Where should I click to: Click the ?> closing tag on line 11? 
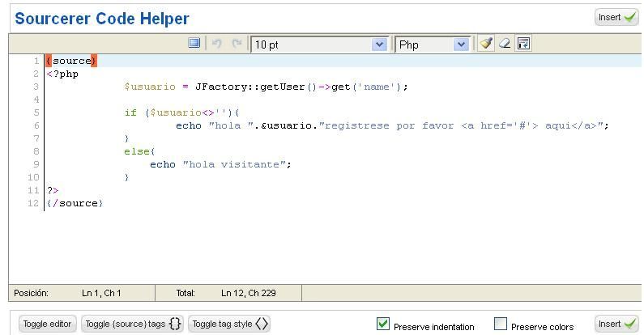[53, 190]
